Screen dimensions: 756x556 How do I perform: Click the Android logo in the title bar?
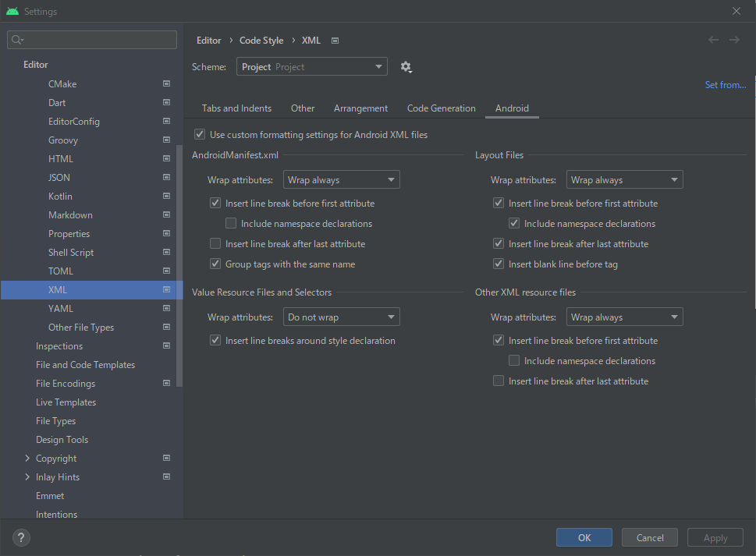(14, 11)
